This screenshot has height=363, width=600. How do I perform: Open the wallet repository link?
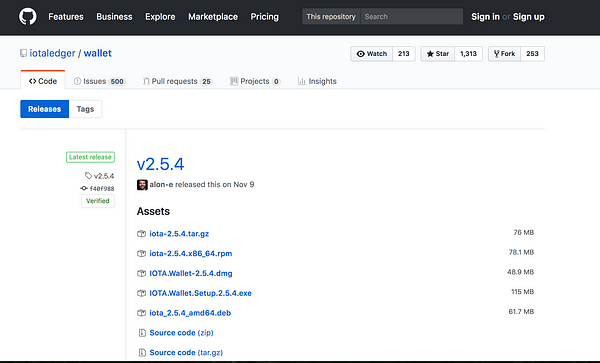[x=98, y=53]
